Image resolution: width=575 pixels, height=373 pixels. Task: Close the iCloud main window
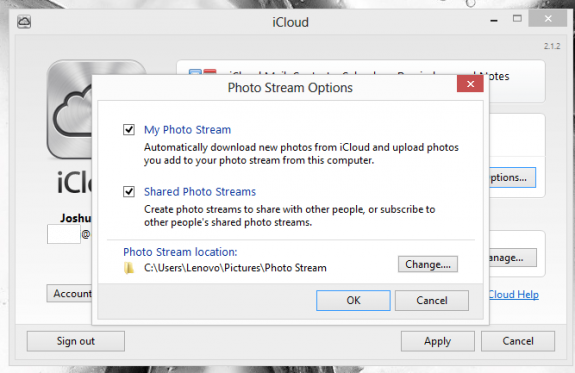548,18
